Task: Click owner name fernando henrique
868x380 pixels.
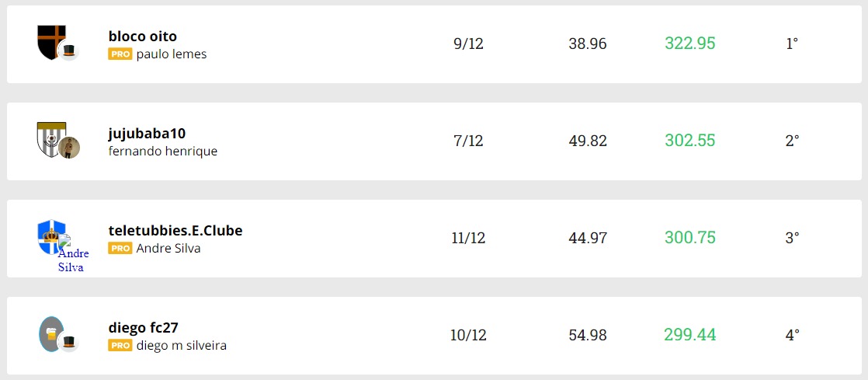Action: (163, 152)
